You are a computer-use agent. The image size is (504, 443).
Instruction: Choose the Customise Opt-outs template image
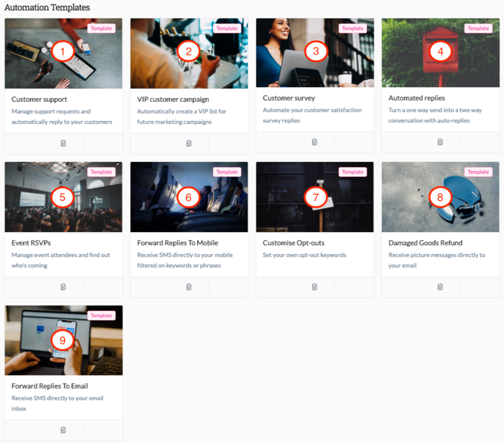(x=315, y=197)
